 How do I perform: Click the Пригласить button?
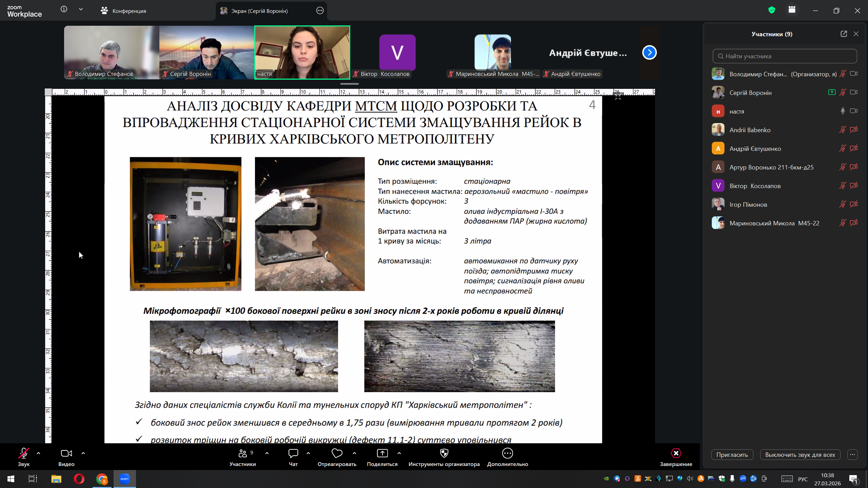(732, 455)
